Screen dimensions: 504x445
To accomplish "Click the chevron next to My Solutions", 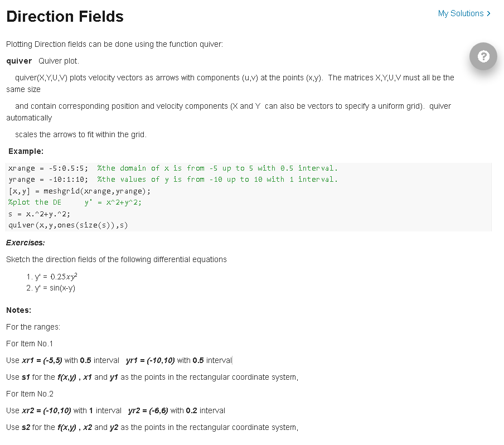I will pyautogui.click(x=488, y=13).
